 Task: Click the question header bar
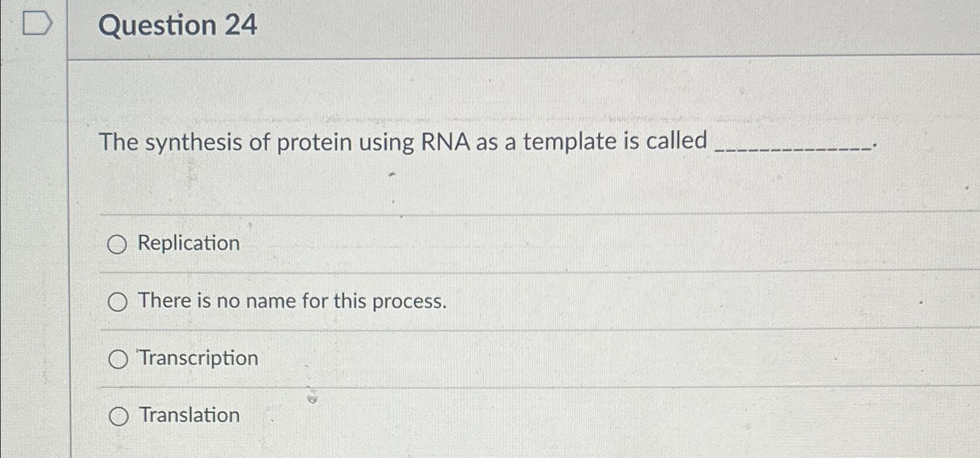click(x=524, y=26)
